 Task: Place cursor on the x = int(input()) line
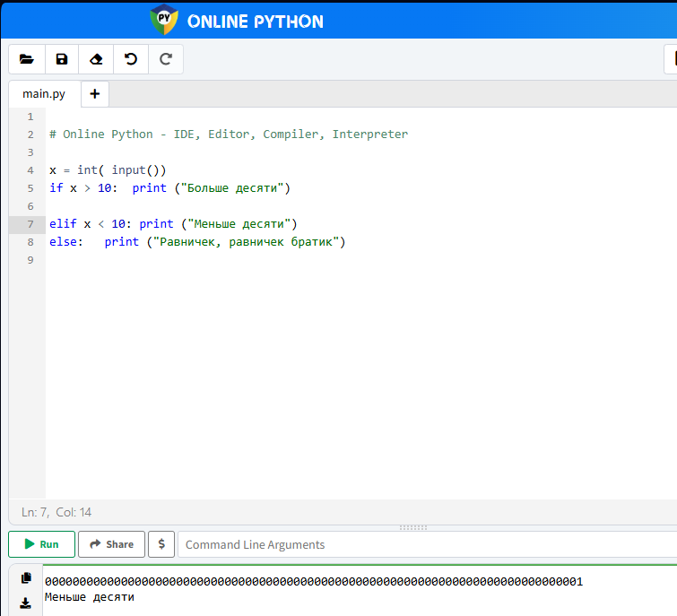click(108, 170)
